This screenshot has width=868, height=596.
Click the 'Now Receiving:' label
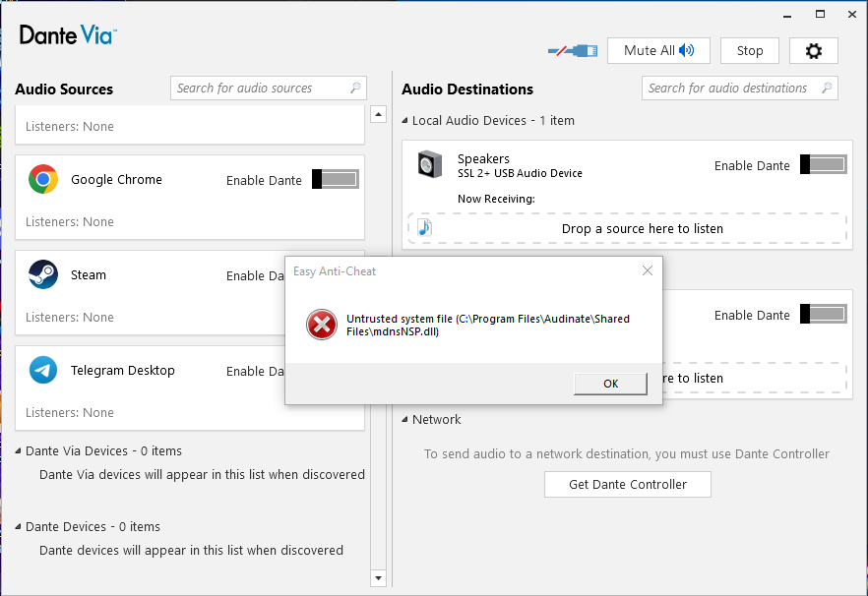[496, 199]
